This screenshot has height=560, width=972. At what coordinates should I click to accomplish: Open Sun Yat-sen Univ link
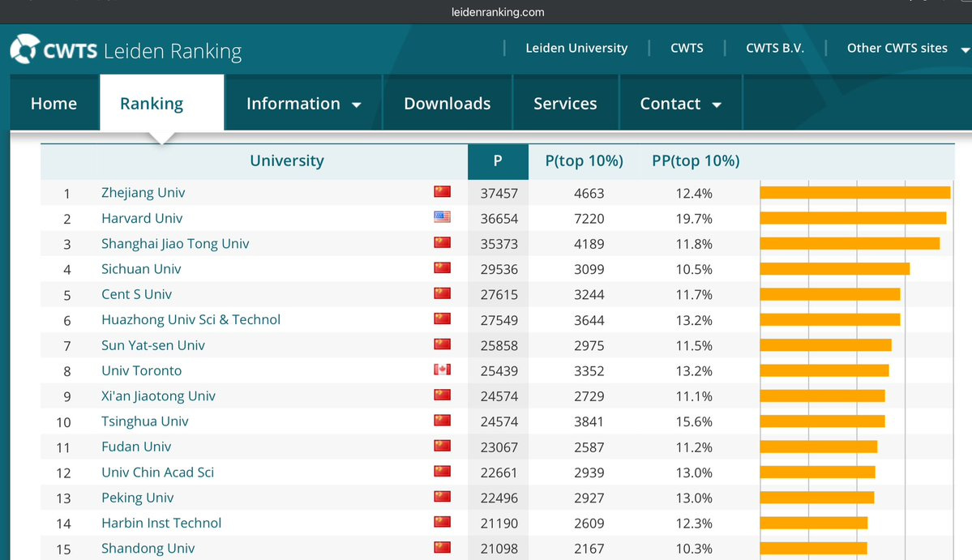point(153,345)
